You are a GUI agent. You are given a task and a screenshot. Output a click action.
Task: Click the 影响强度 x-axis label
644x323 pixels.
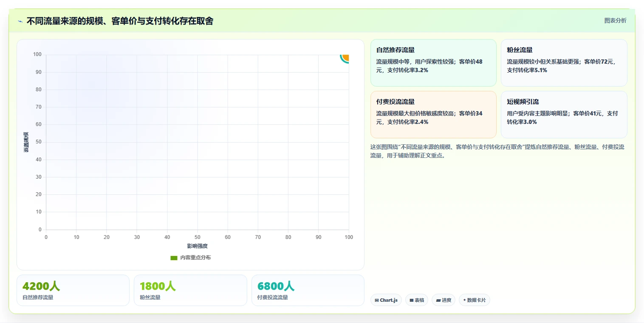pyautogui.click(x=198, y=246)
